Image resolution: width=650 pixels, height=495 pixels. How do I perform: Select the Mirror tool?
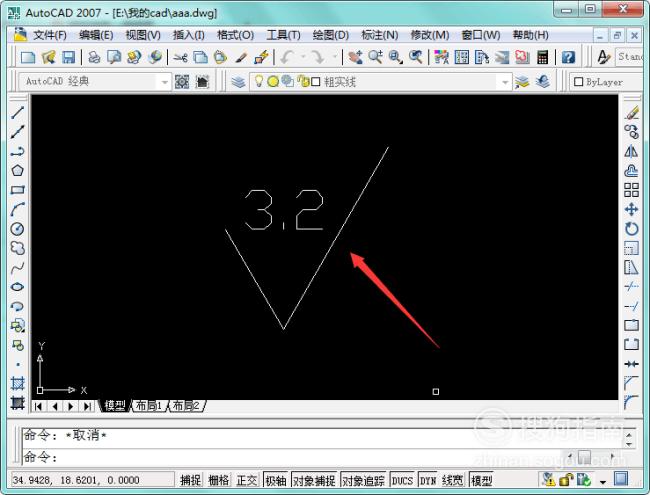(632, 151)
